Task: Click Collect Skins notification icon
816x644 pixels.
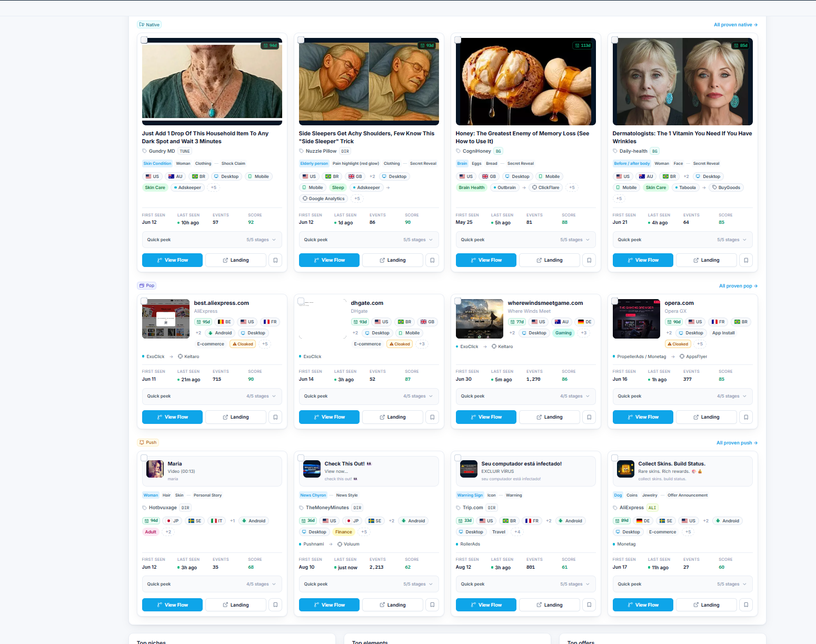Action: click(625, 469)
